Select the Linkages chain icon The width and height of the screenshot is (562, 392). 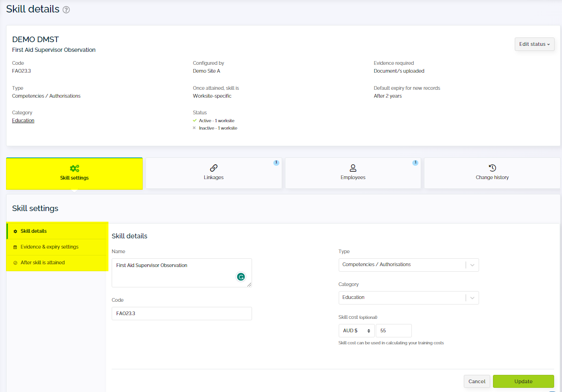click(x=214, y=168)
